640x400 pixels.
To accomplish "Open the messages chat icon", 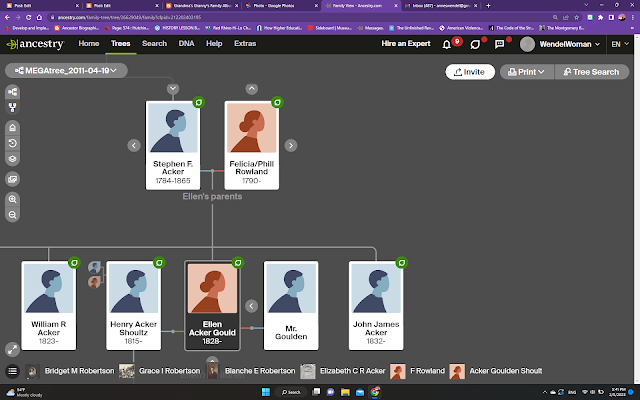I will point(499,44).
